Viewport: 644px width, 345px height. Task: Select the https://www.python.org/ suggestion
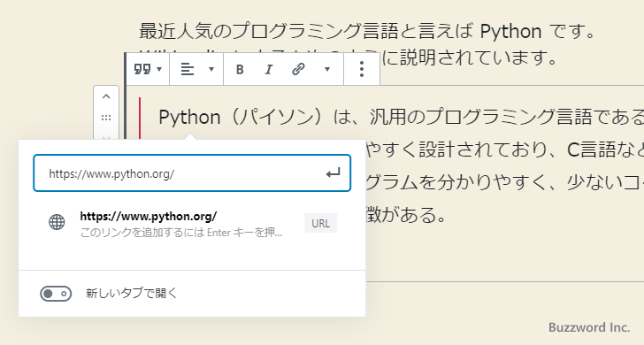[x=192, y=224]
